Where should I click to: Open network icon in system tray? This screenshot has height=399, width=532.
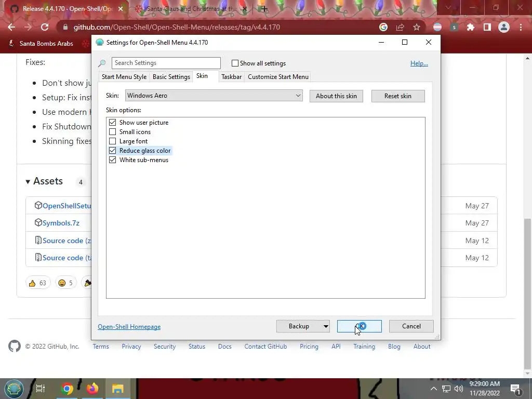pyautogui.click(x=446, y=389)
